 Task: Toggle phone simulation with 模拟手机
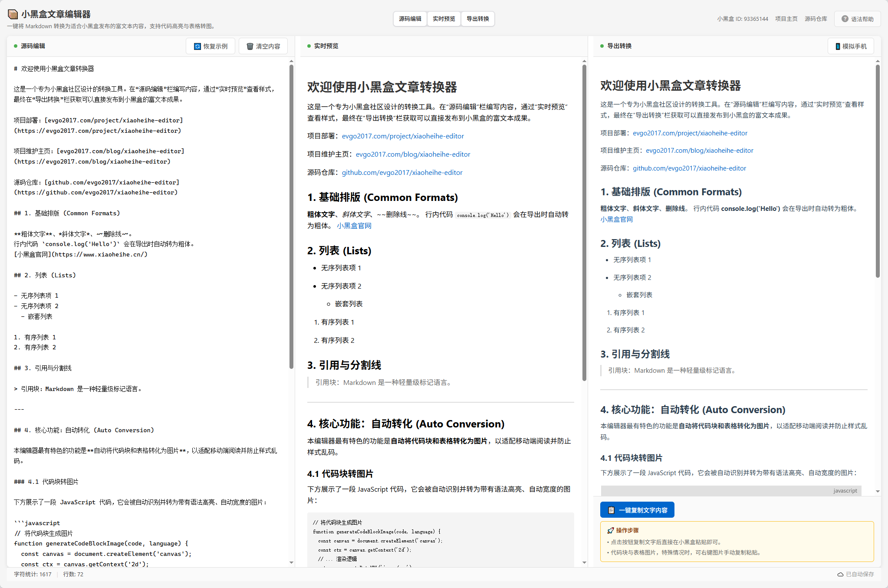pos(850,46)
